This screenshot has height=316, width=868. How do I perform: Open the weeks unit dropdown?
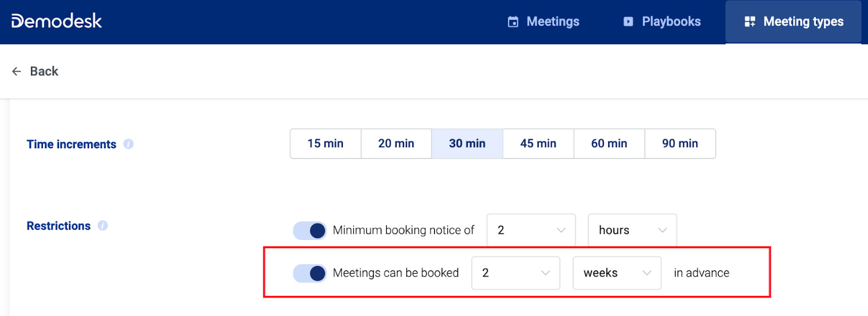(616, 273)
